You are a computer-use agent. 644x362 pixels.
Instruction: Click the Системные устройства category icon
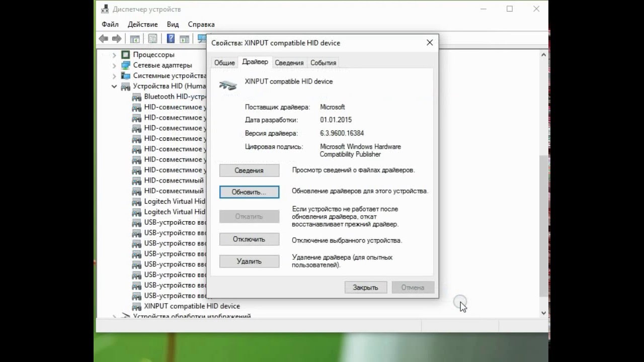pyautogui.click(x=126, y=76)
